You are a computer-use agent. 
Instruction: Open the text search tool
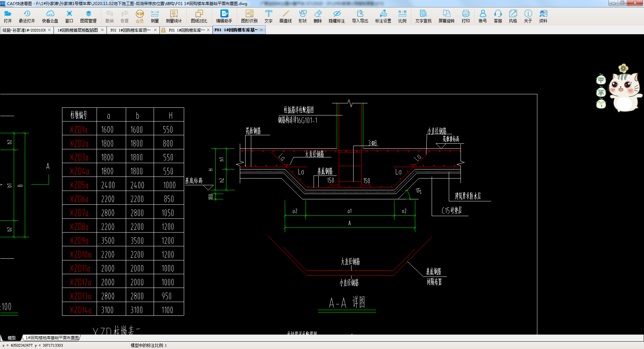click(423, 16)
